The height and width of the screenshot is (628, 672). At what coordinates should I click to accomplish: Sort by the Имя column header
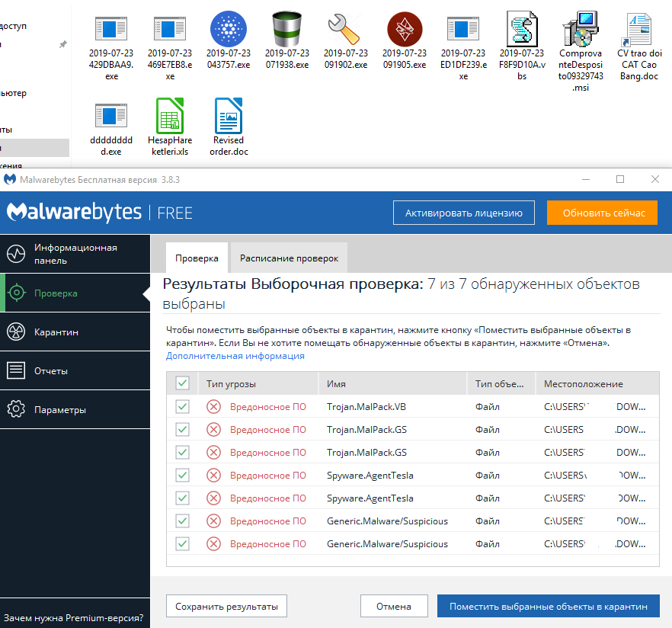(x=392, y=383)
